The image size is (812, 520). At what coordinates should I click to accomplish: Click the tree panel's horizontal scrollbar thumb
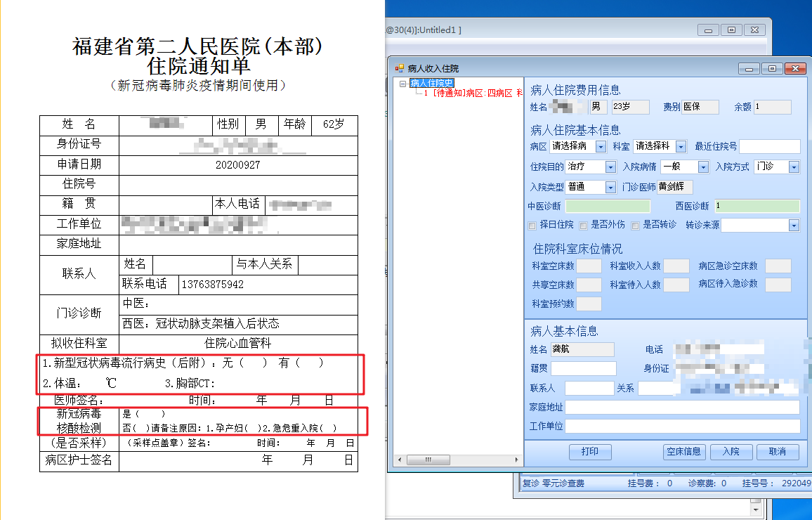(x=428, y=460)
